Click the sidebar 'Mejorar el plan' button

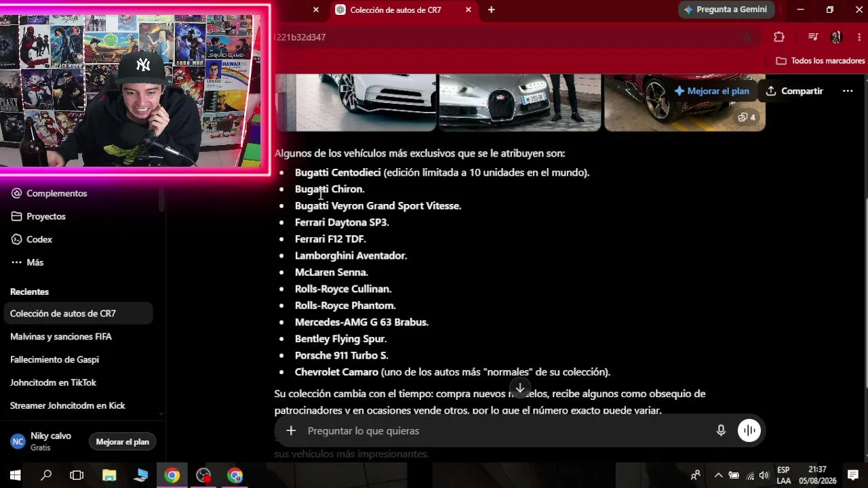click(x=123, y=442)
